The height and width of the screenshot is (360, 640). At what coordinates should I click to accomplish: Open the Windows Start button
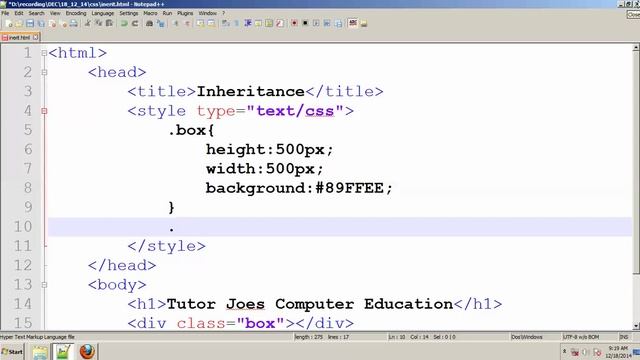[x=12, y=351]
